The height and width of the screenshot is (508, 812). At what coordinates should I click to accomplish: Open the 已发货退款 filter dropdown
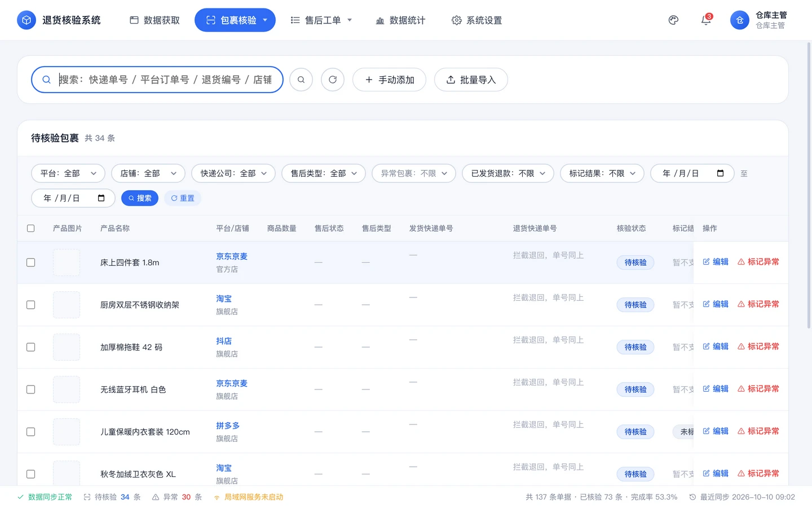coord(508,173)
